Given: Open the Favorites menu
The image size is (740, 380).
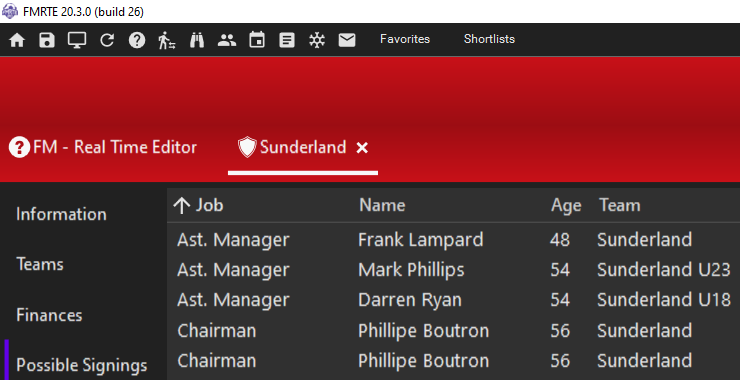Looking at the screenshot, I should coord(405,39).
